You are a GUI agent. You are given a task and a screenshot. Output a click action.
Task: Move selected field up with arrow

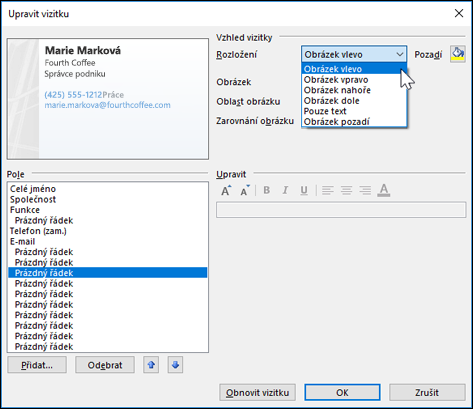pos(151,365)
